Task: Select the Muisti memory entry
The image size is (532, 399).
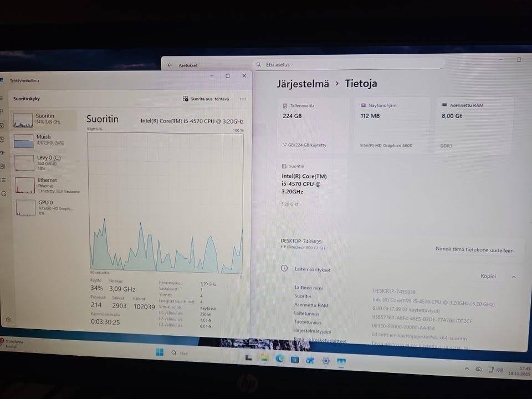Action: click(x=45, y=140)
